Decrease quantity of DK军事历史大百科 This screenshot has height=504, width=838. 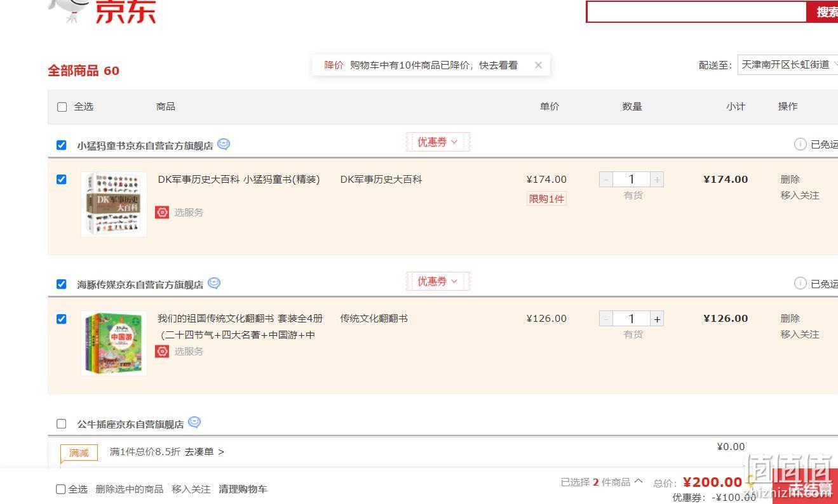coord(606,180)
